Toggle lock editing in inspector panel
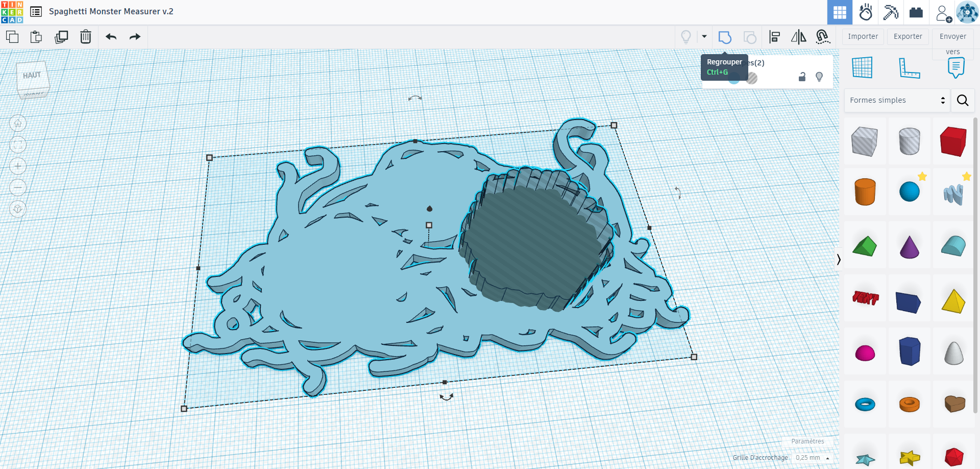Image resolution: width=980 pixels, height=469 pixels. point(802,77)
